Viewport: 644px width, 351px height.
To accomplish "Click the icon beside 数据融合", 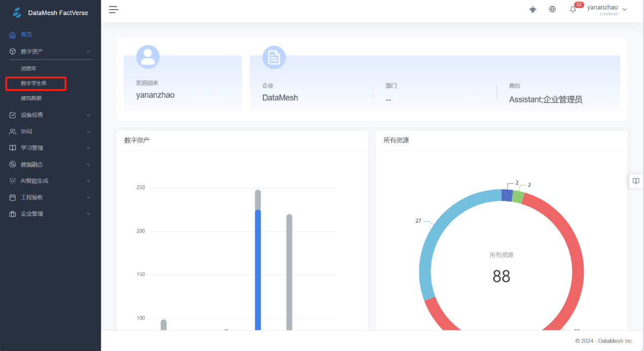I will (13, 164).
